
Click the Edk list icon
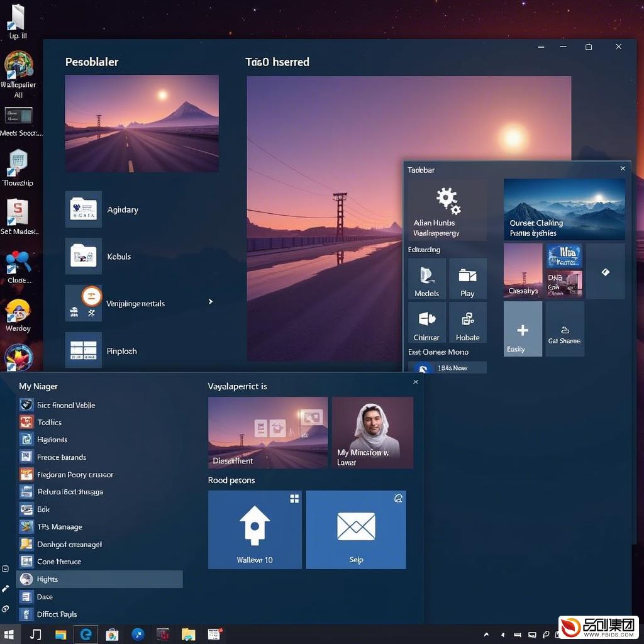point(26,509)
